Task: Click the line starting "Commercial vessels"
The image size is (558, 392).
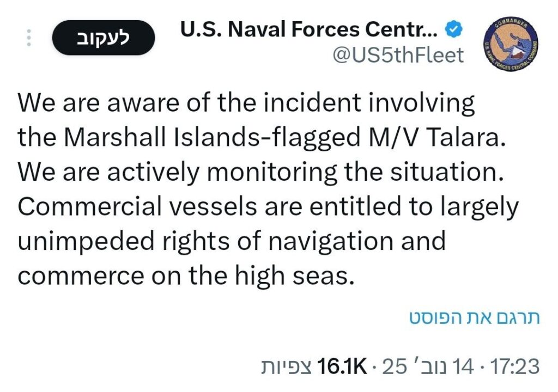Action: click(268, 206)
